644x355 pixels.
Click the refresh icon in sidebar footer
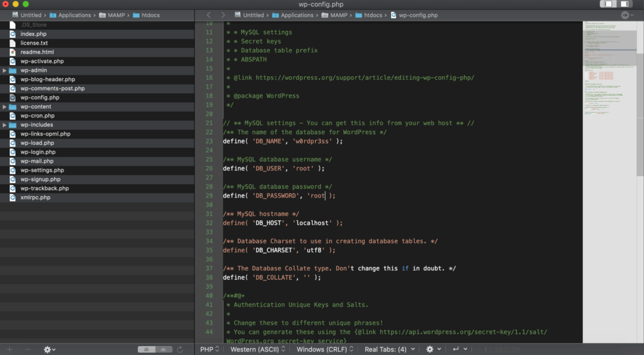(x=180, y=349)
